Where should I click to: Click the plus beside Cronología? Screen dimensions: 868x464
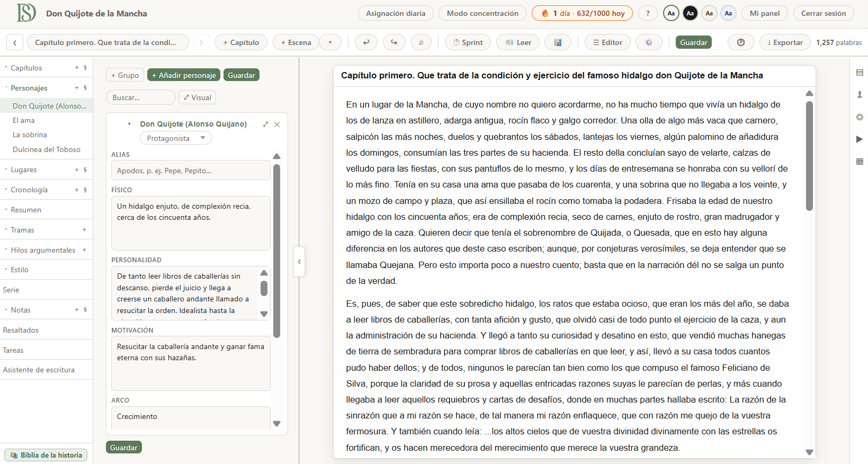(x=77, y=190)
